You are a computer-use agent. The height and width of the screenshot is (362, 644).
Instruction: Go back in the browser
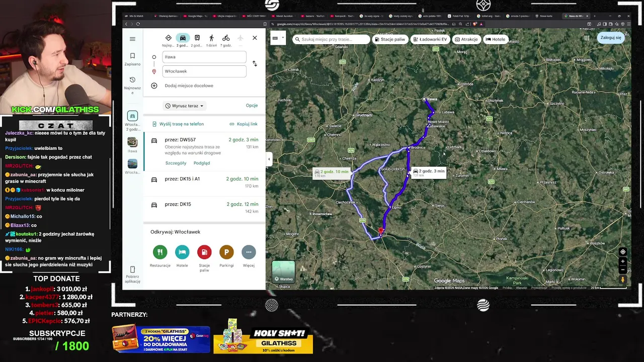point(126,24)
